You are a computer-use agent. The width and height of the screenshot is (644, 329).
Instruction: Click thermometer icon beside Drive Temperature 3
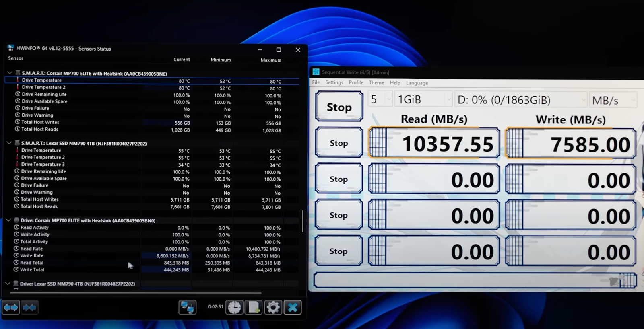point(17,164)
